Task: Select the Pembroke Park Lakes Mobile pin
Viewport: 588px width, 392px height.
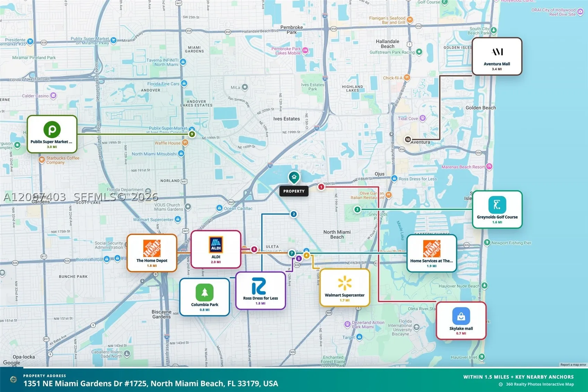Action: [x=305, y=51]
